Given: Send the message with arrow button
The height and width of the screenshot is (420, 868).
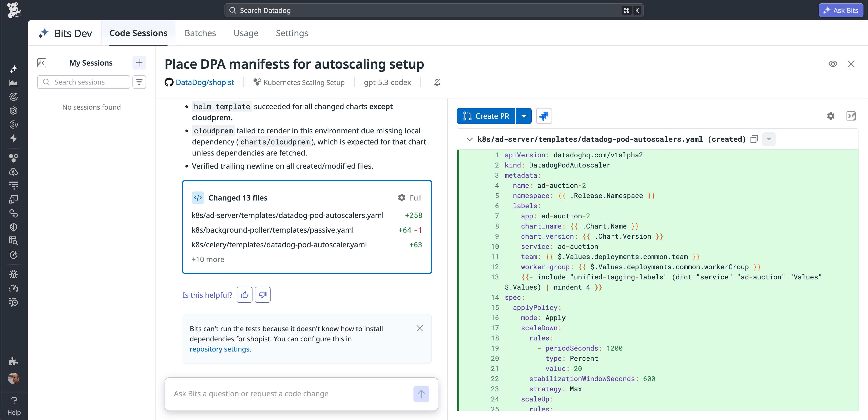Looking at the screenshot, I should (421, 394).
